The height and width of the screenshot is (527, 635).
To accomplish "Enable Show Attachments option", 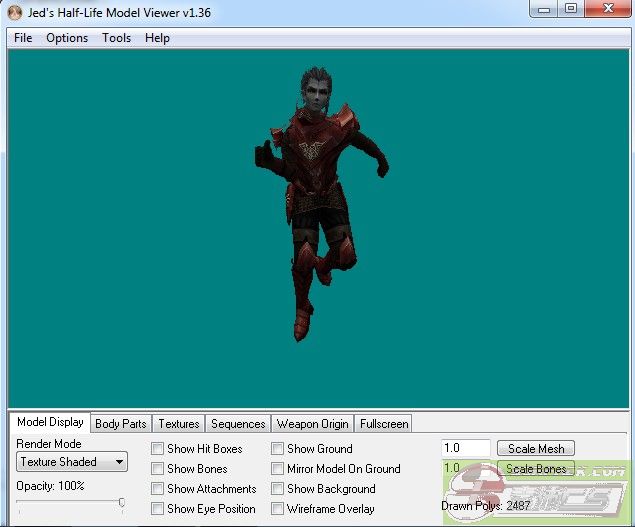I will click(x=158, y=489).
